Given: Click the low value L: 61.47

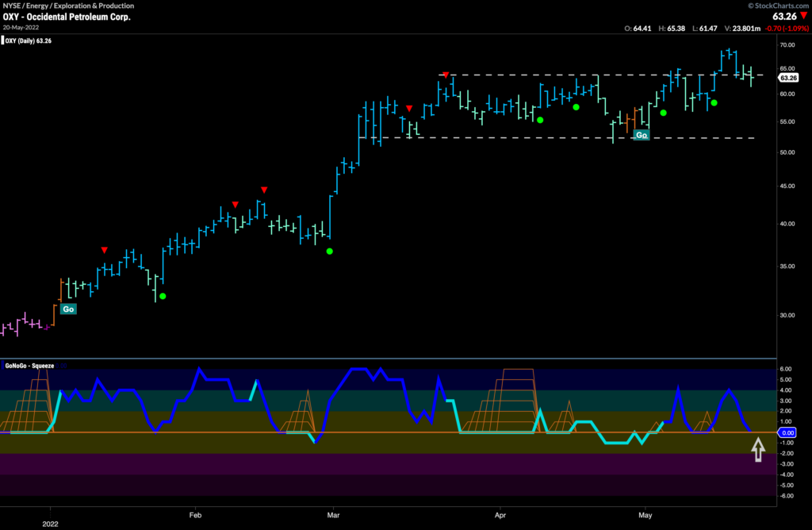Looking at the screenshot, I should 705,29.
